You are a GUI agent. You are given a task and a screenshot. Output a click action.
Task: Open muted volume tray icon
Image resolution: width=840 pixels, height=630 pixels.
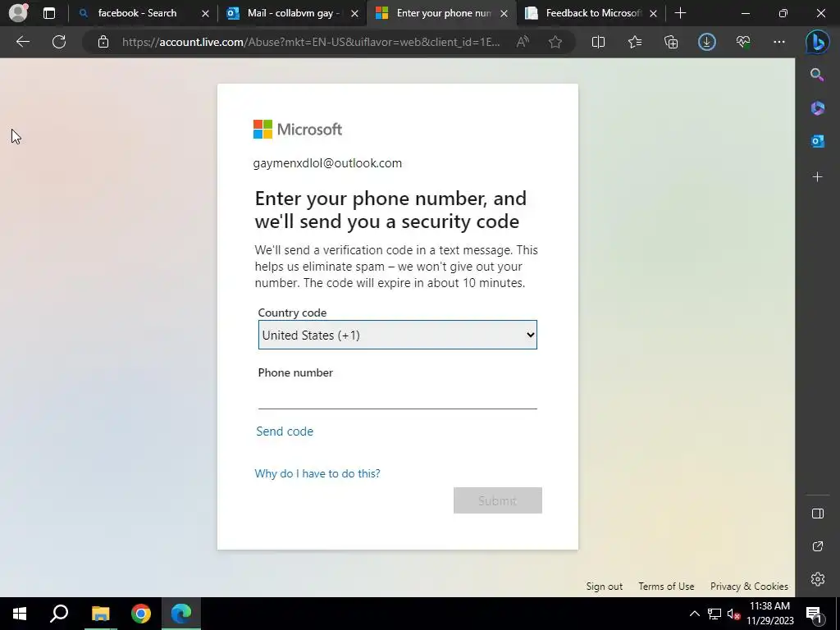click(x=733, y=614)
